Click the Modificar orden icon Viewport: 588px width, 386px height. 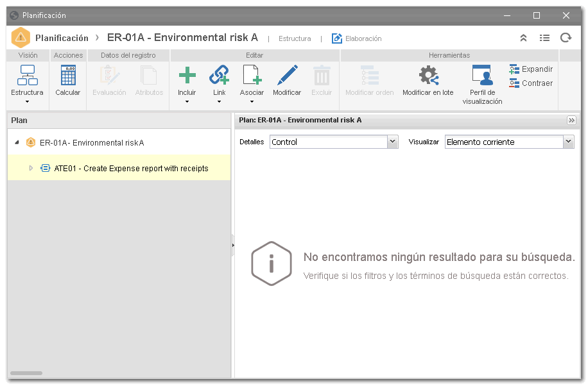[370, 75]
